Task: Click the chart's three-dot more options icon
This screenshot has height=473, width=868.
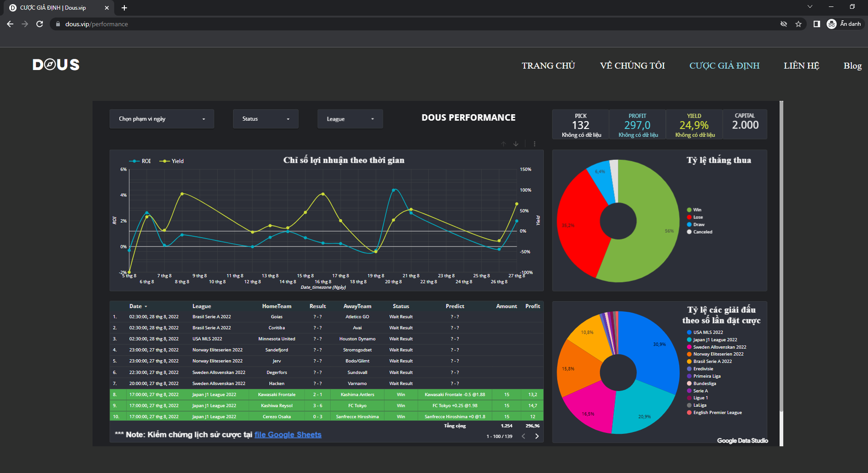Action: 534,144
